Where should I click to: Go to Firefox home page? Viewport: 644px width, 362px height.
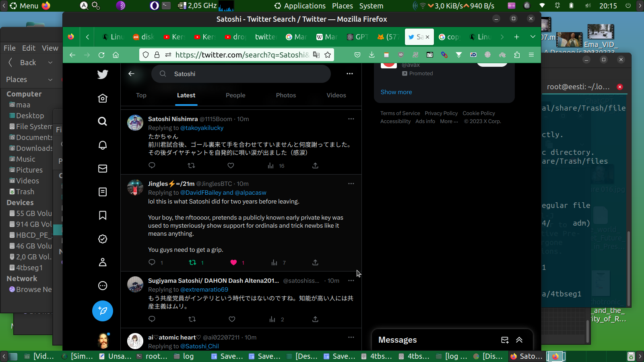pos(116,55)
